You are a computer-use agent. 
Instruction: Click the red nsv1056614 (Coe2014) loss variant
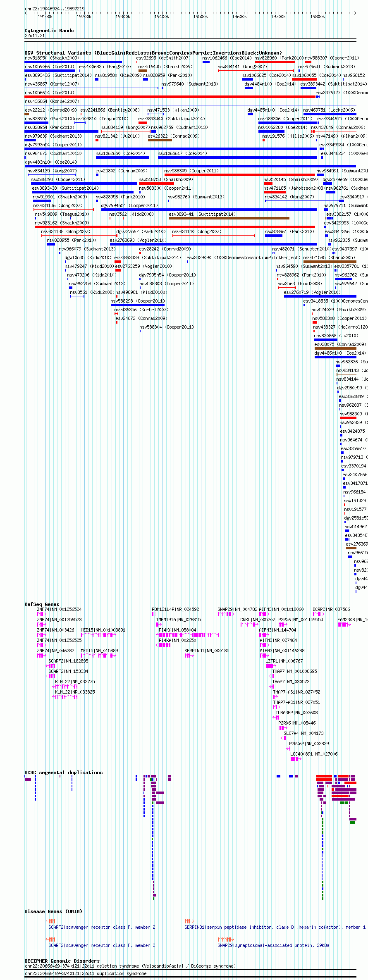tap(170, 97)
